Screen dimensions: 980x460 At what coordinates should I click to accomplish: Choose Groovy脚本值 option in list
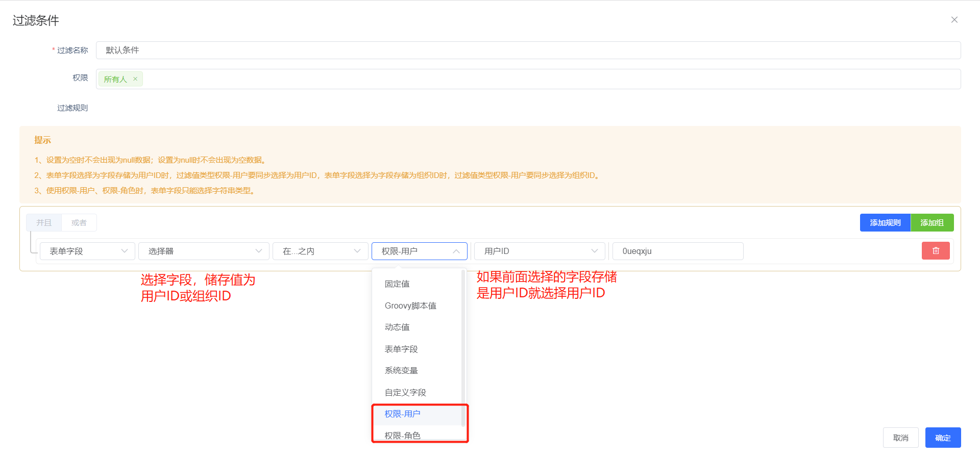[x=410, y=306]
